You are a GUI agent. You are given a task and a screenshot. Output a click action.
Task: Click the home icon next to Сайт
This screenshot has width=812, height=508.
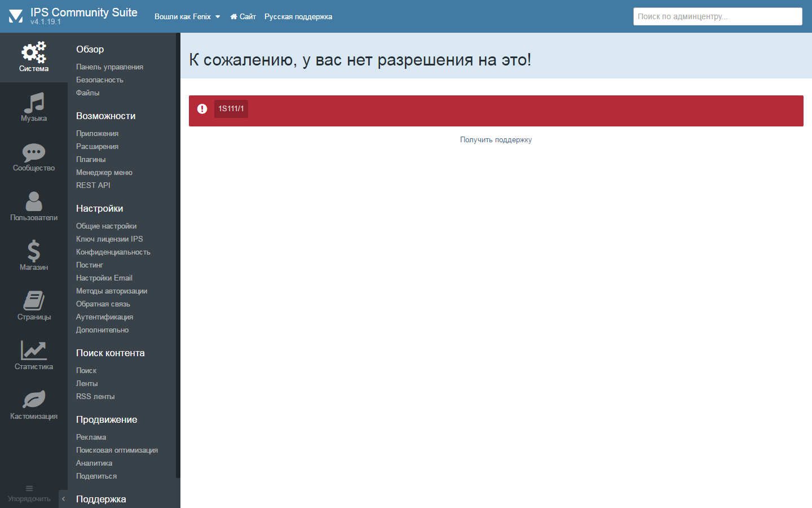(233, 16)
